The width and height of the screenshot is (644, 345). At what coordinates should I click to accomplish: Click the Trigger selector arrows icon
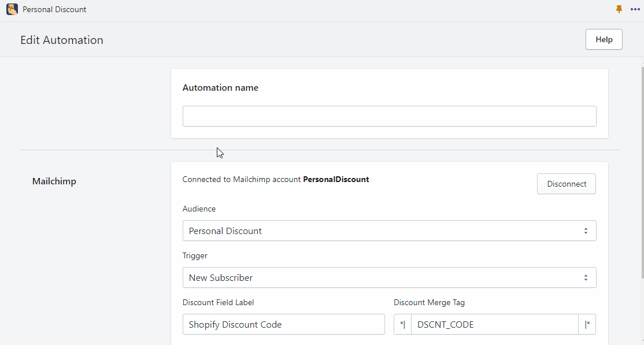[586, 277]
